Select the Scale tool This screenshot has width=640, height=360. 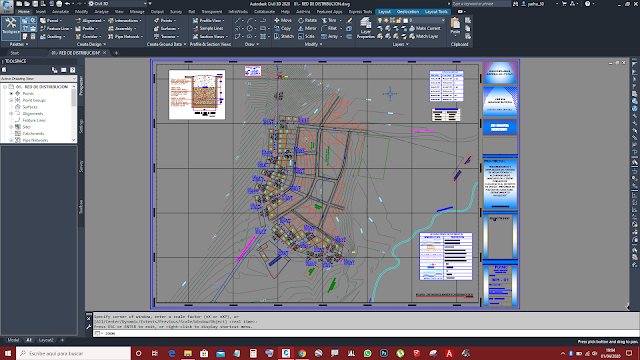[306, 36]
